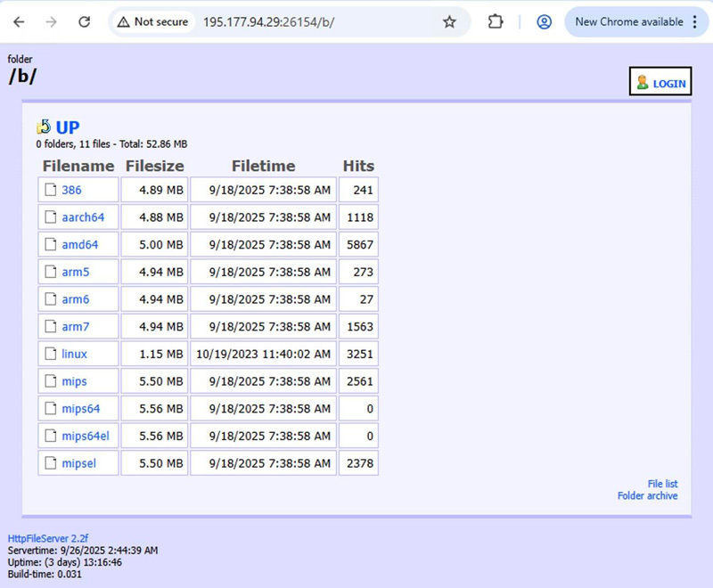
Task: Reload the page with refresh icon
Action: (x=84, y=22)
